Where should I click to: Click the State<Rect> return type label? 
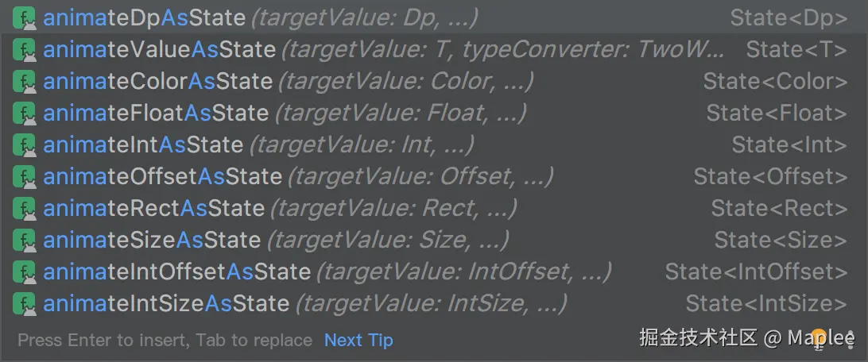pyautogui.click(x=780, y=208)
